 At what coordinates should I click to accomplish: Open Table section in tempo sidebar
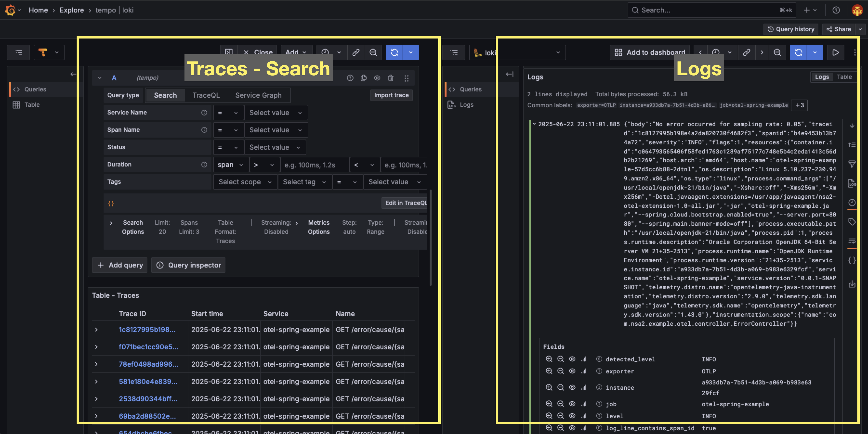(32, 105)
